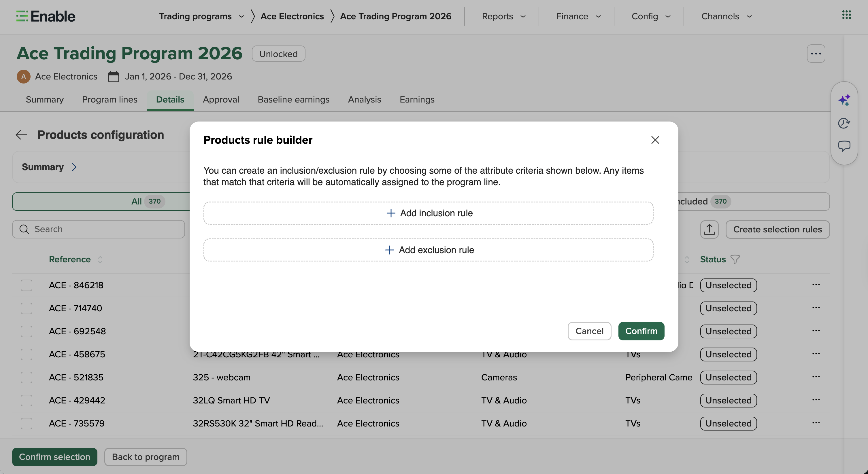868x474 pixels.
Task: Switch to the Program lines tab
Action: pyautogui.click(x=110, y=100)
